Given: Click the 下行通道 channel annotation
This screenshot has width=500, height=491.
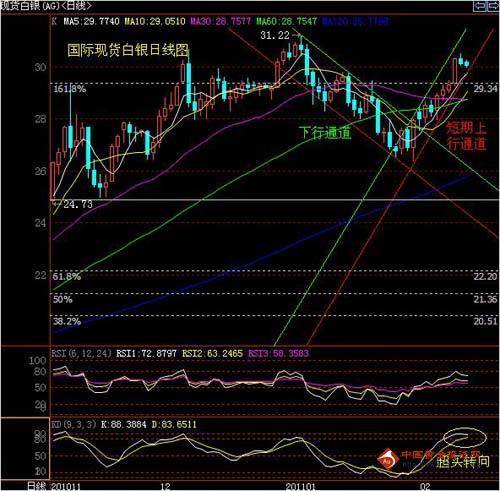Looking at the screenshot, I should coord(325,133).
